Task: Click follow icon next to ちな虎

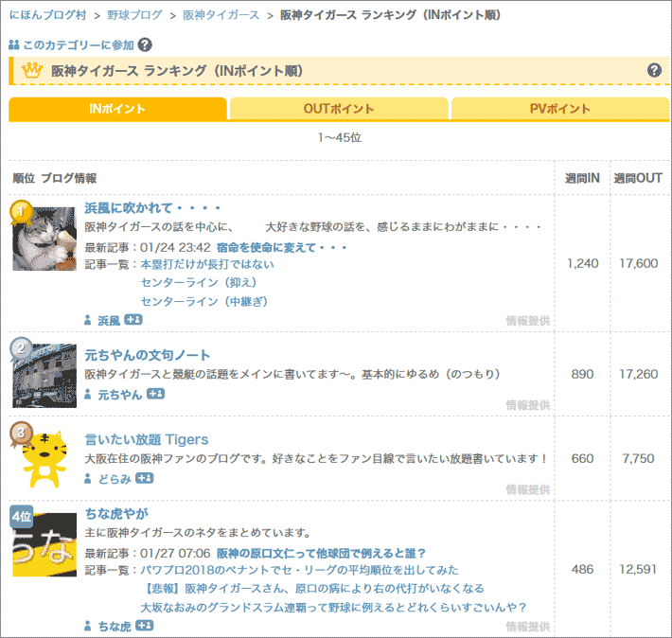Action: coord(145,626)
